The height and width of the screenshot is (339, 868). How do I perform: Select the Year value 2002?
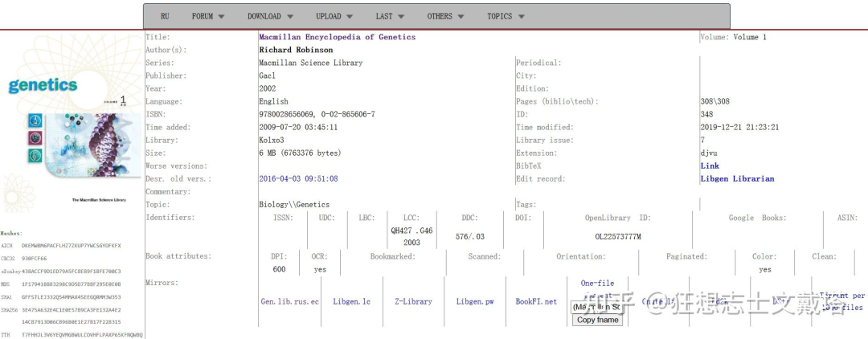[268, 88]
